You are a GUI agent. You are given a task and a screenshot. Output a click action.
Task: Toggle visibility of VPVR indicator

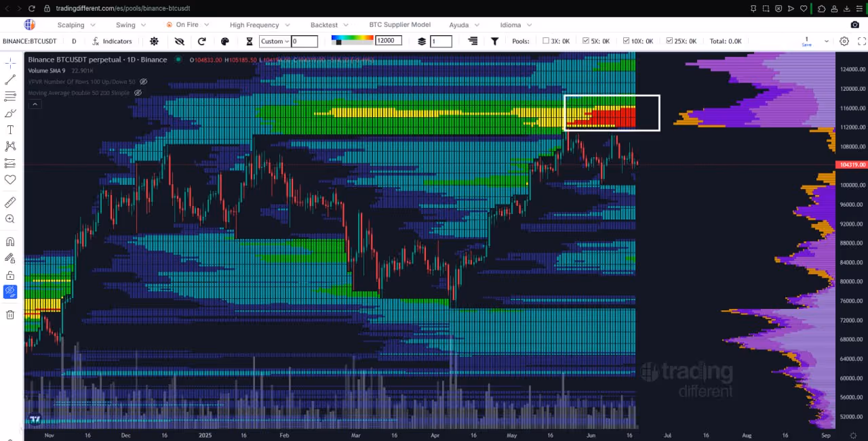(143, 81)
